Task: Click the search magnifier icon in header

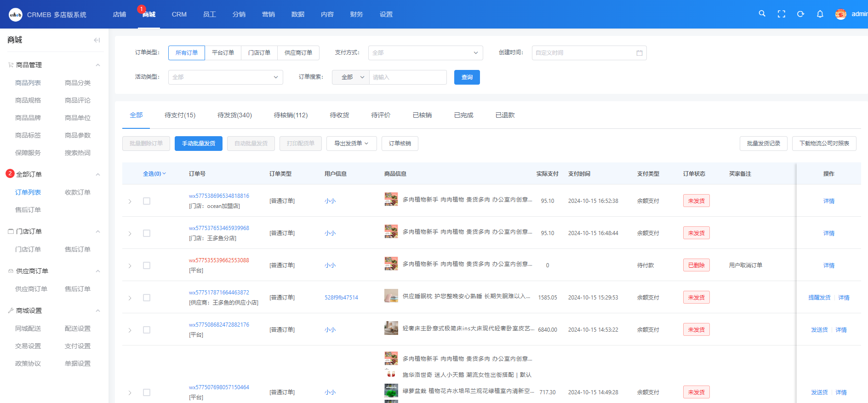Action: [762, 14]
